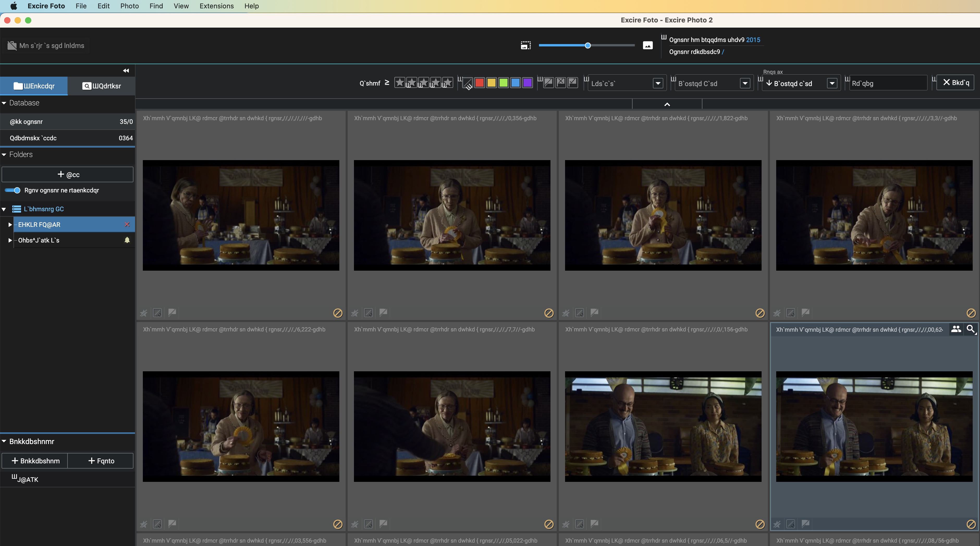Click the find similar magnifier on selected photo
The height and width of the screenshot is (546, 980).
pos(971,329)
